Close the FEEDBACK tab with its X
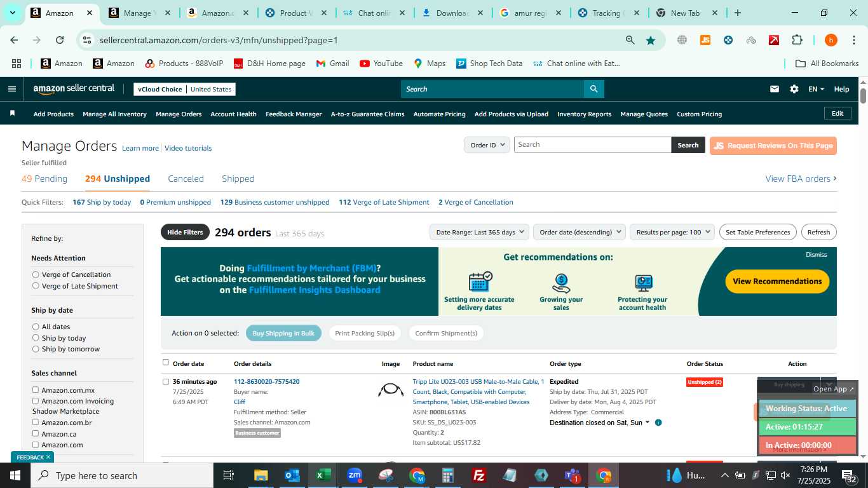This screenshot has height=488, width=868. (48, 457)
